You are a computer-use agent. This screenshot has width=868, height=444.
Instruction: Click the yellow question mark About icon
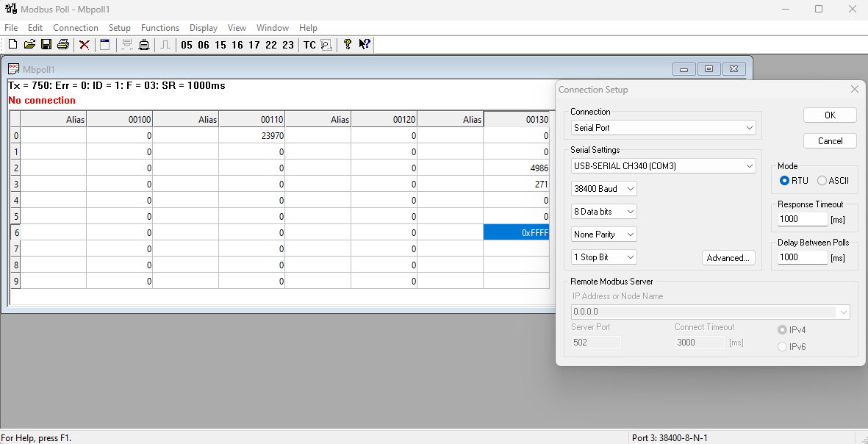click(x=348, y=45)
